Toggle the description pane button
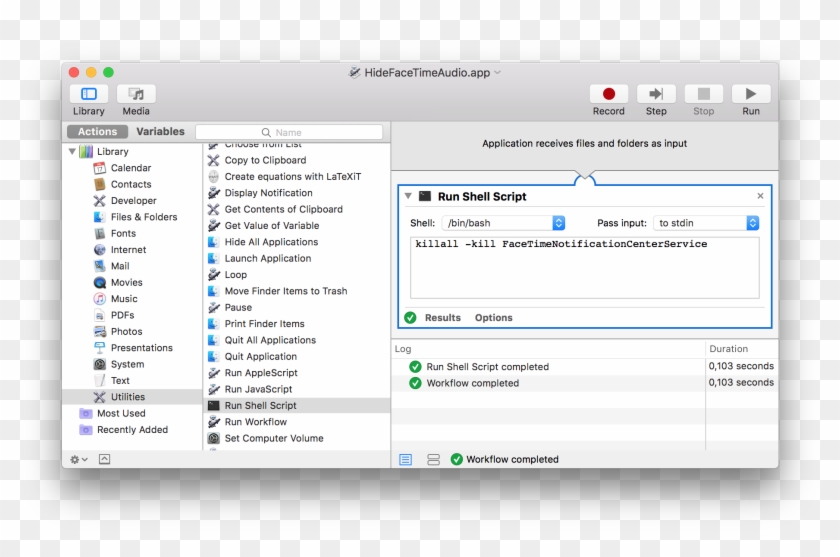Image resolution: width=840 pixels, height=557 pixels. coord(104,459)
